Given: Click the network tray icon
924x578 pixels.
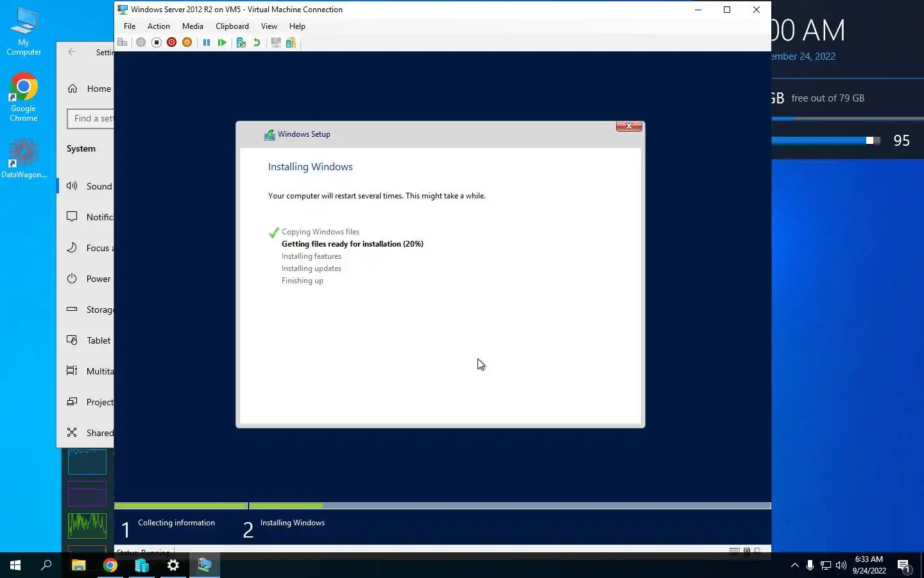Looking at the screenshot, I should (x=826, y=565).
